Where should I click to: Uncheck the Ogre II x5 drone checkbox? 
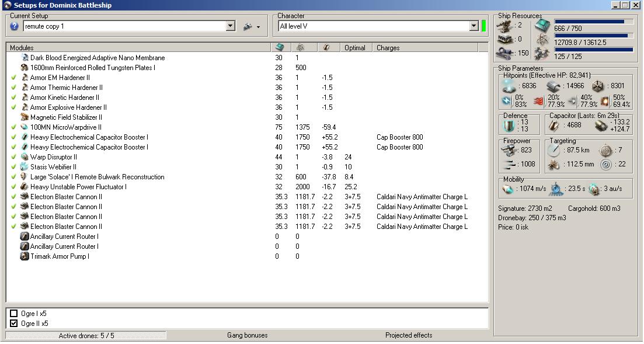(13, 324)
